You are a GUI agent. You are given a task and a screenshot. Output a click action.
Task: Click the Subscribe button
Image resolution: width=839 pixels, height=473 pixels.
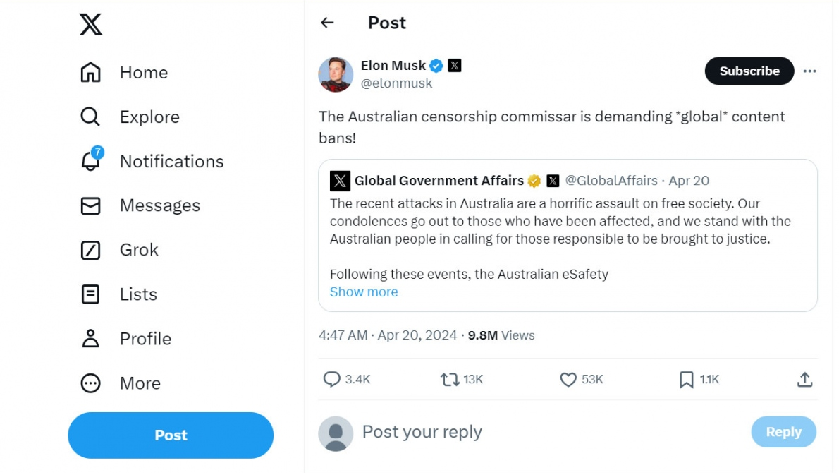(x=749, y=71)
